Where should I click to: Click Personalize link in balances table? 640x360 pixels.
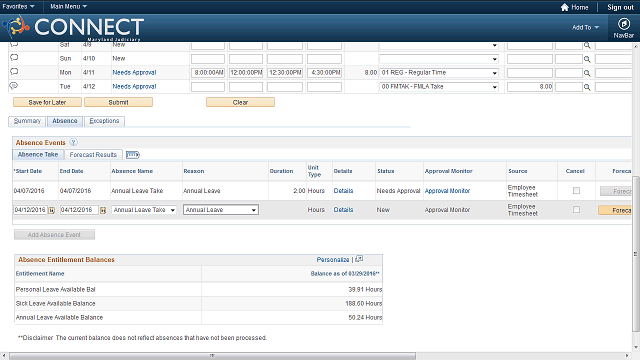pos(333,260)
